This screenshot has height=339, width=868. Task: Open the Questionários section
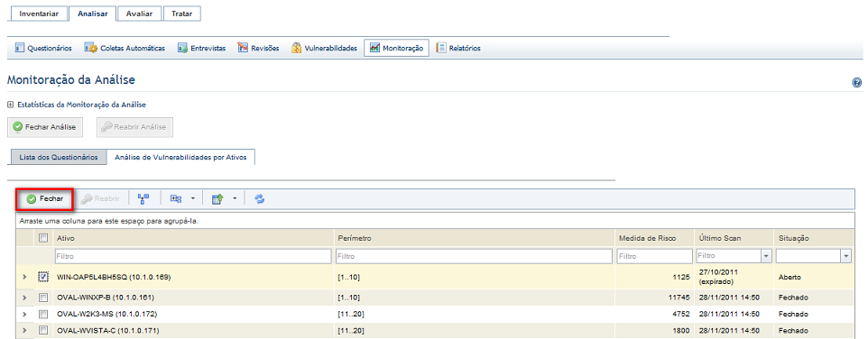tap(43, 48)
